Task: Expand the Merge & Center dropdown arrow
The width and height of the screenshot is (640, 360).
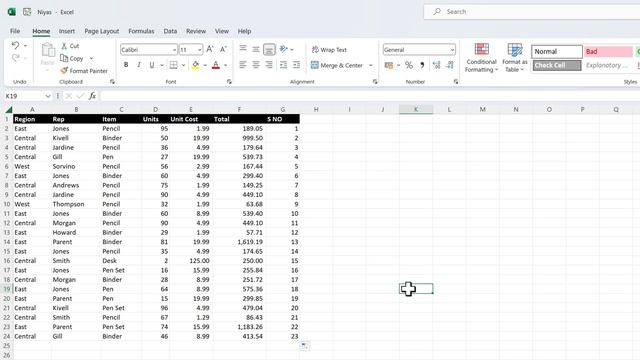Action: 371,65
